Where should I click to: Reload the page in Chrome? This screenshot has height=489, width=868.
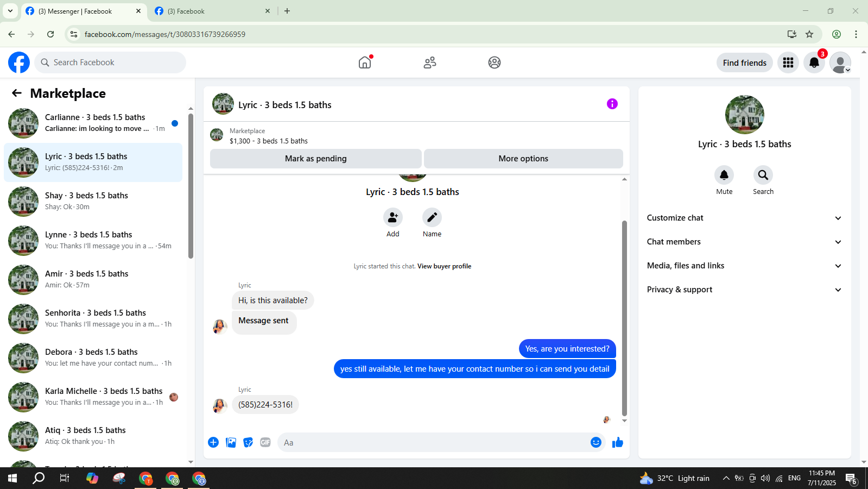click(x=50, y=34)
